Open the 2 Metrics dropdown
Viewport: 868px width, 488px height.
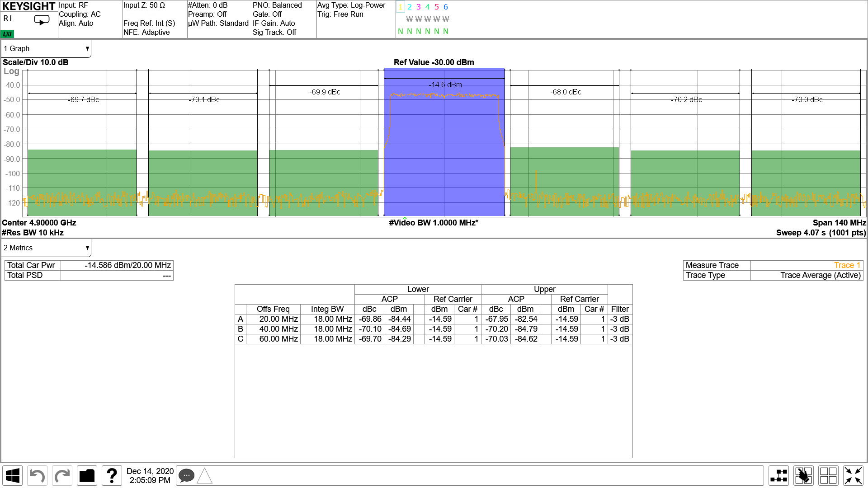pos(45,248)
